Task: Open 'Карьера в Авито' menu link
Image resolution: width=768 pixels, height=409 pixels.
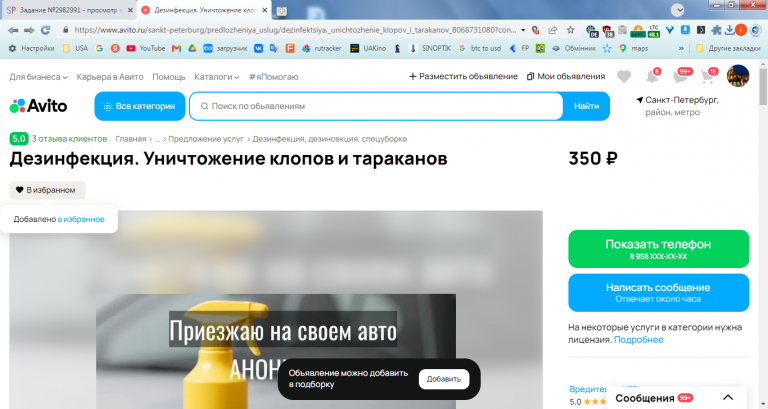Action: point(110,77)
